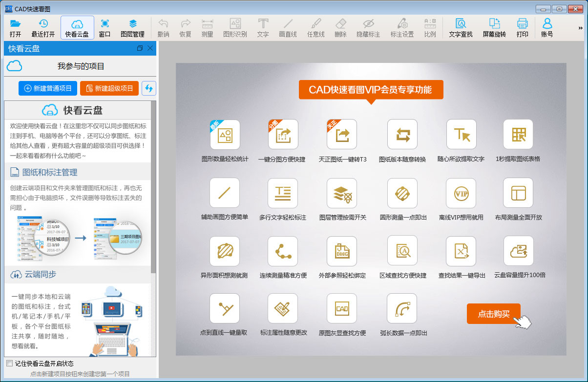The height and width of the screenshot is (382, 588).
Task: Click the 天正图纸一键转T3 feature icon
Action: (342, 134)
